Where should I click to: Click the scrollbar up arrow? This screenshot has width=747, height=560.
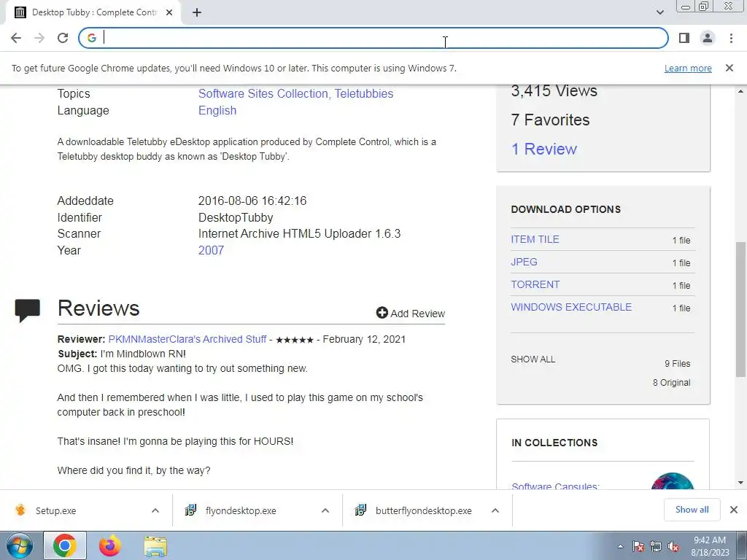pyautogui.click(x=741, y=91)
